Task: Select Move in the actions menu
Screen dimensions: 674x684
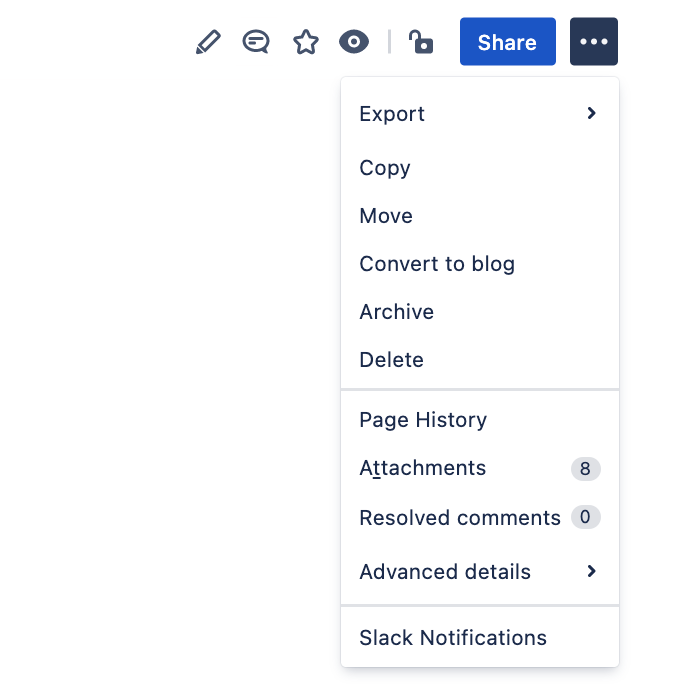Action: click(x=386, y=216)
